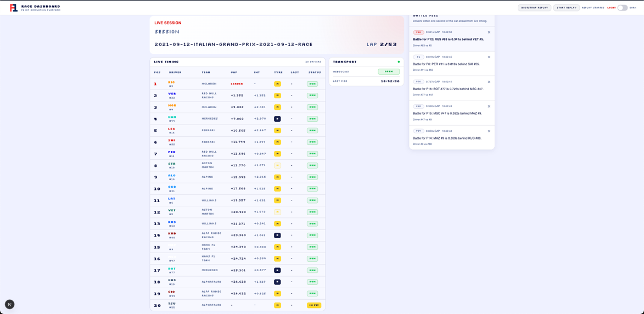Click the Alfa Romeo Racing cell for KUB
Screen dimensions: 644x314
[211, 235]
